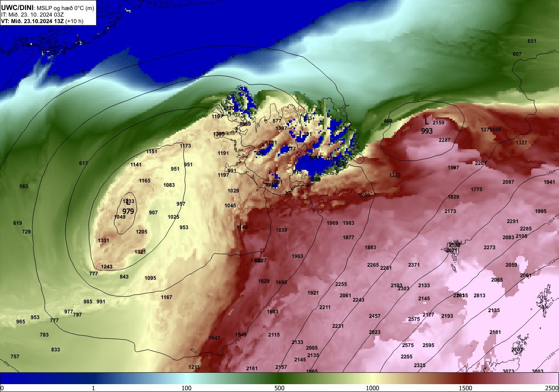
Task: Click the height value 1995
Action: (541, 211)
